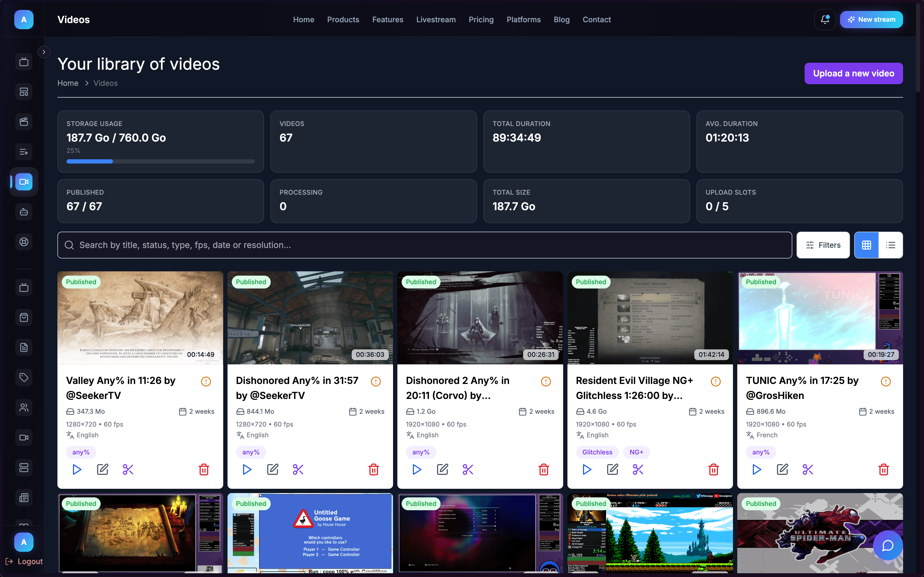Image resolution: width=924 pixels, height=577 pixels.
Task: Open the active video camera sidebar icon
Action: point(24,182)
